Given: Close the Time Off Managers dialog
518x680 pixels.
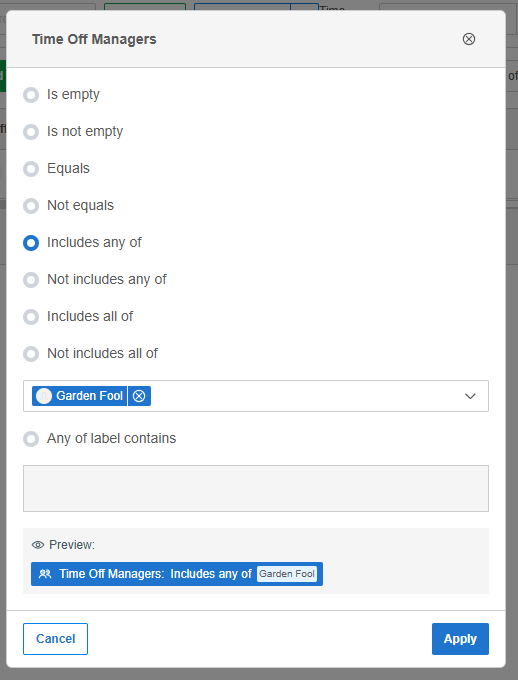Looking at the screenshot, I should point(469,39).
